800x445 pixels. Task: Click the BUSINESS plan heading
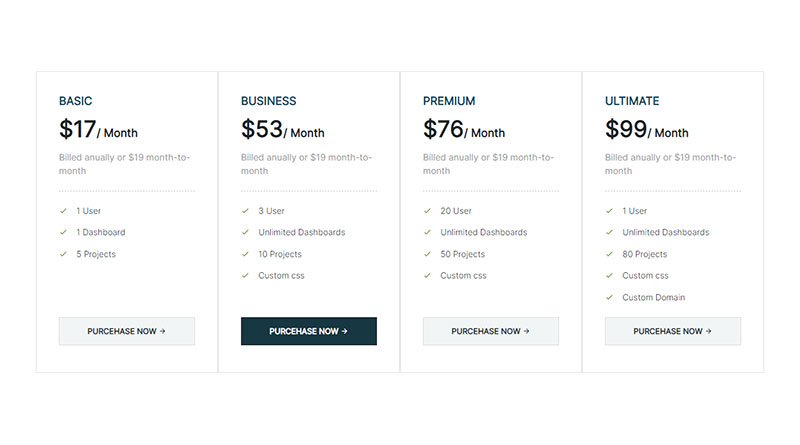pyautogui.click(x=269, y=101)
